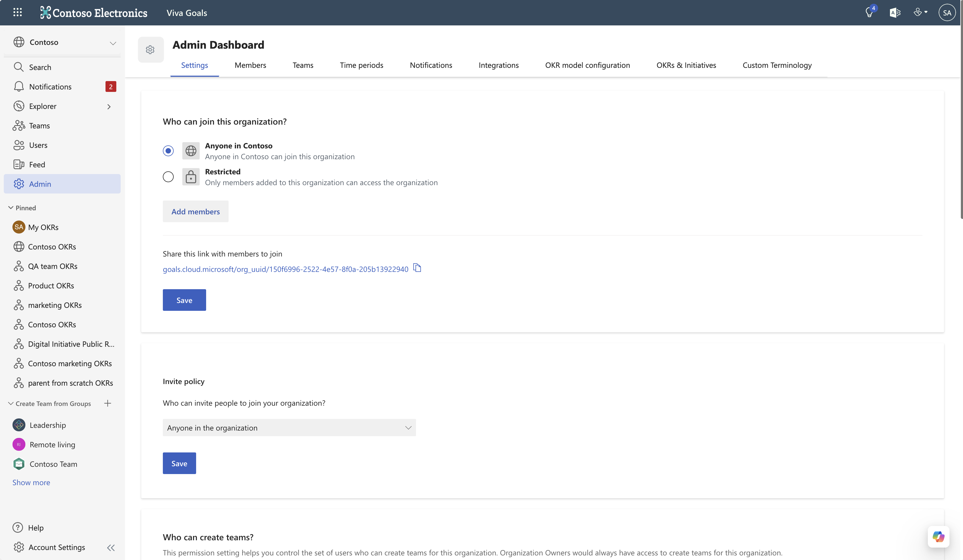
Task: Open the OKRs & Initiatives tab
Action: 686,65
